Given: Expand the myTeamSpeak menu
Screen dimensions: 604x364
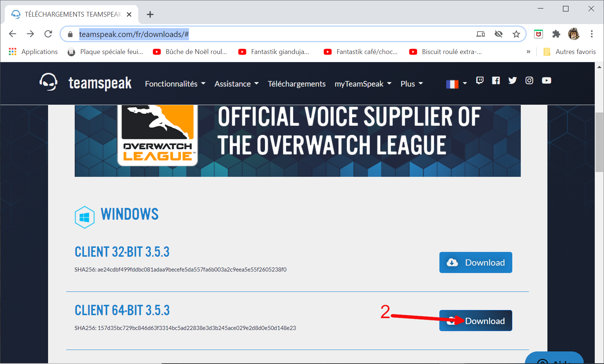Looking at the screenshot, I should [363, 84].
